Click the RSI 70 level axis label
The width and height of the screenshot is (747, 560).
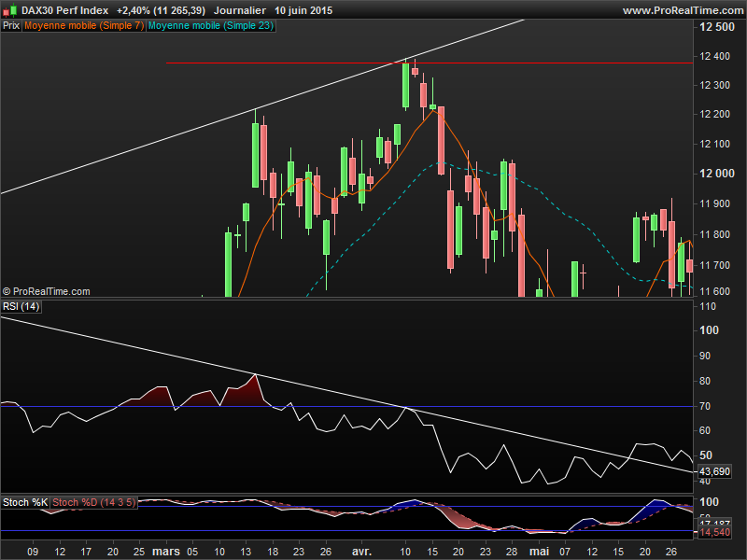coord(705,406)
